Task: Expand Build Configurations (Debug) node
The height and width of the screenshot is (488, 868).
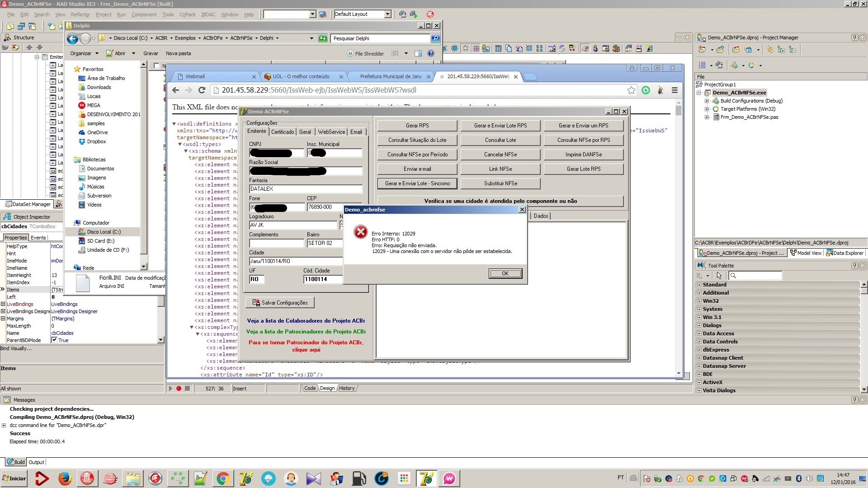Action: (707, 101)
